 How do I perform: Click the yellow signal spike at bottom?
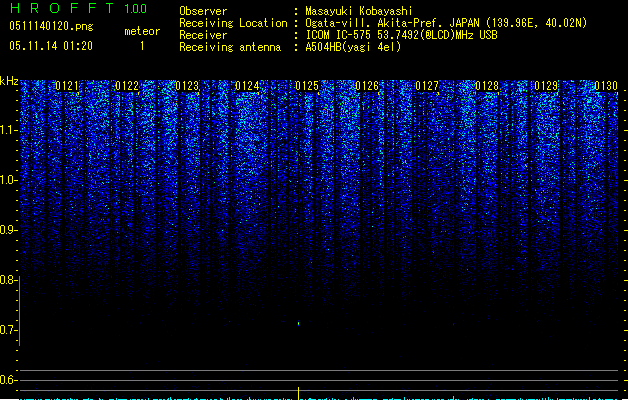pyautogui.click(x=298, y=393)
